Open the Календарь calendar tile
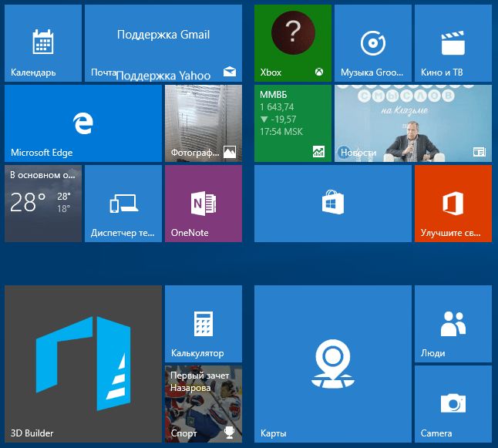Viewport: 498px width, 448px height. tap(43, 43)
